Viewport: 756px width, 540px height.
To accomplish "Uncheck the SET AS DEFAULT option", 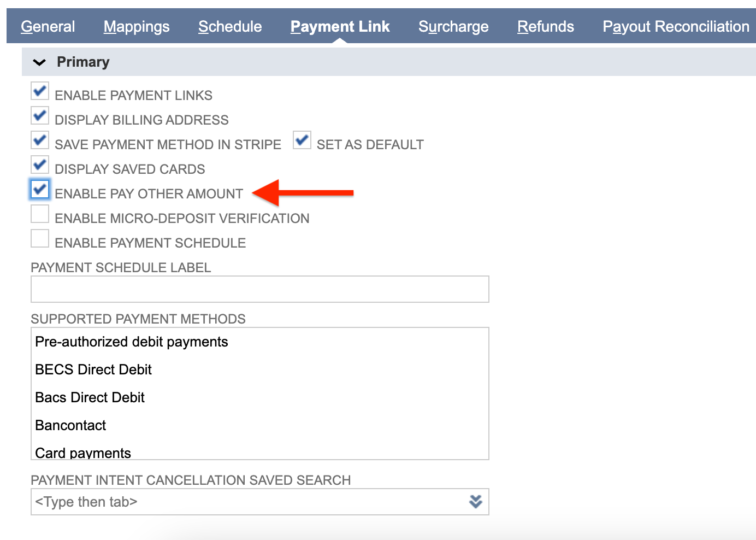I will tap(302, 140).
